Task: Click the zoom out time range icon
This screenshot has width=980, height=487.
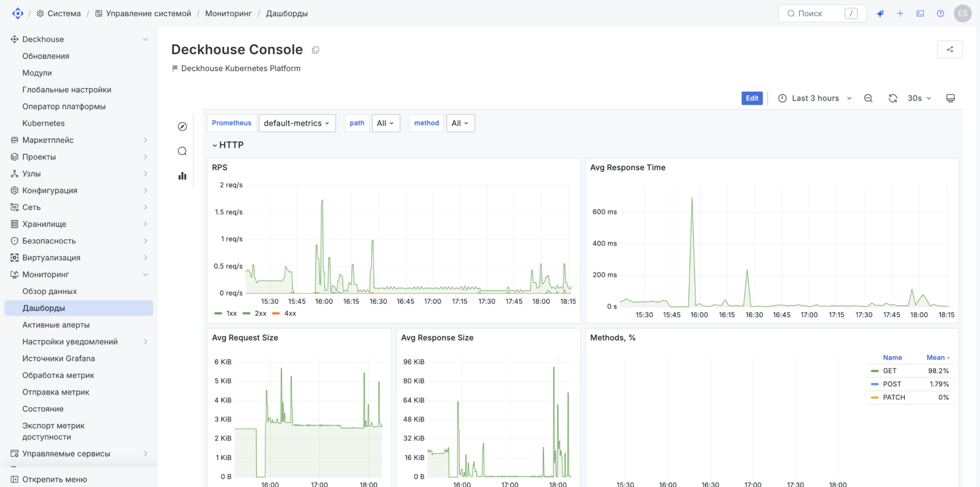Action: [868, 98]
